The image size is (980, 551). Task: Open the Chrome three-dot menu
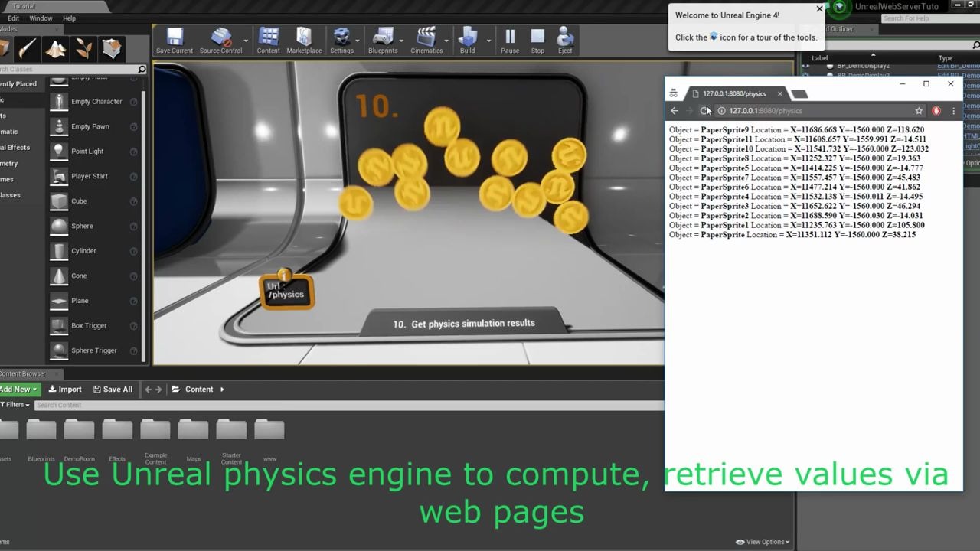click(953, 111)
